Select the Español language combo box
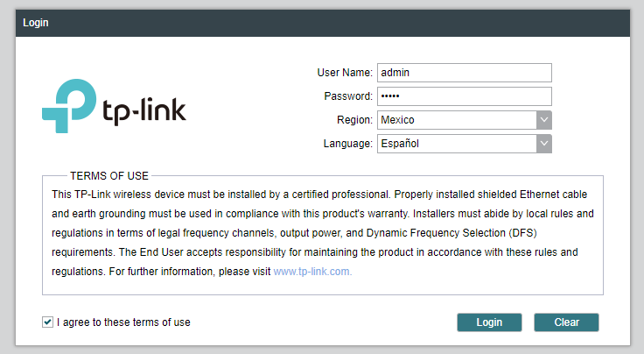 [x=464, y=144]
